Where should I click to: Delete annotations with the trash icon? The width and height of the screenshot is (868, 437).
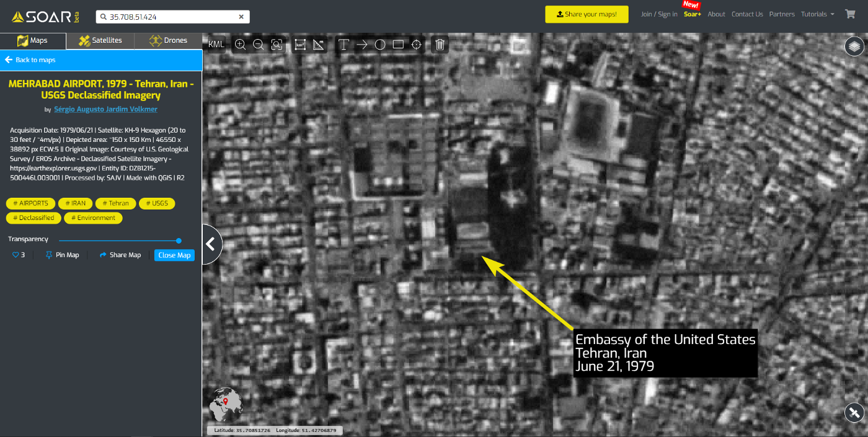coord(440,45)
